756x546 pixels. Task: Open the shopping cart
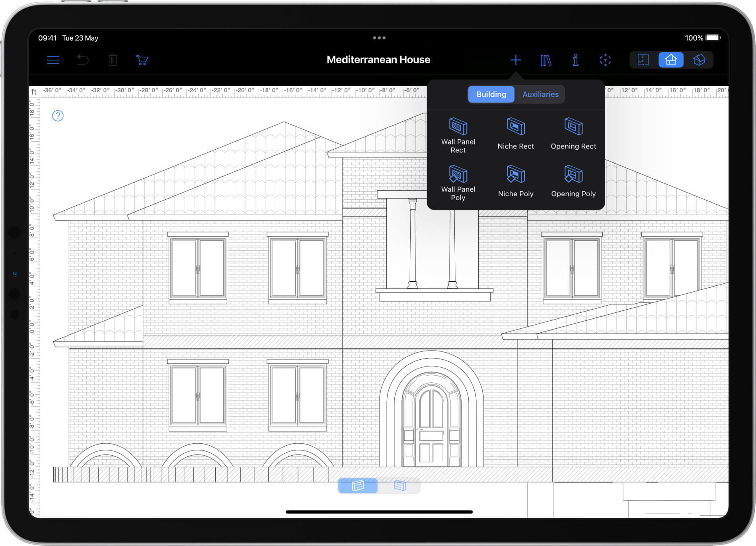pyautogui.click(x=142, y=60)
